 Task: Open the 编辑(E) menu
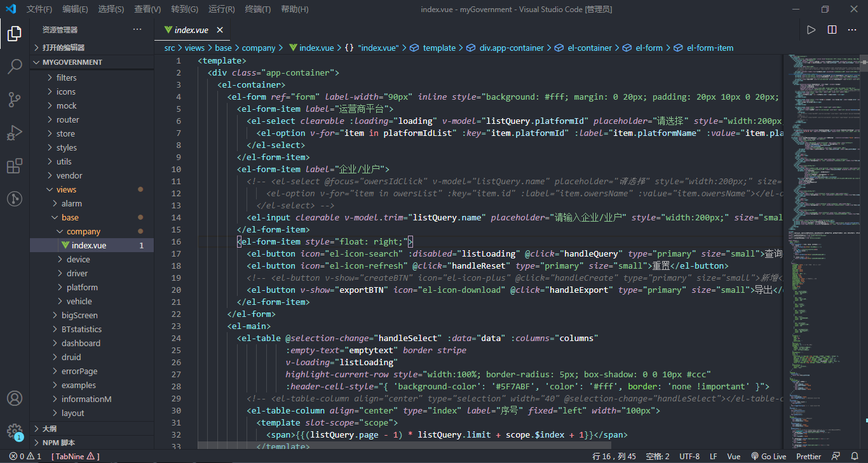click(76, 9)
